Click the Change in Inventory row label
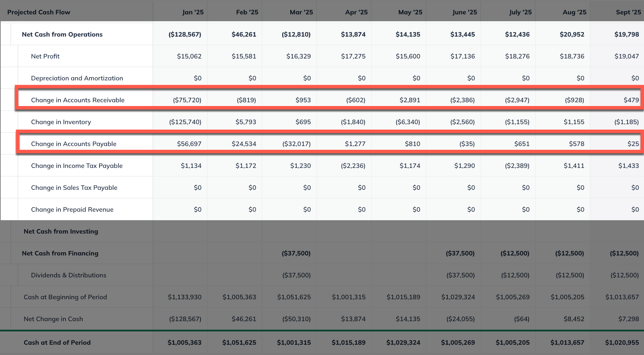This screenshot has width=644, height=355. coord(61,122)
